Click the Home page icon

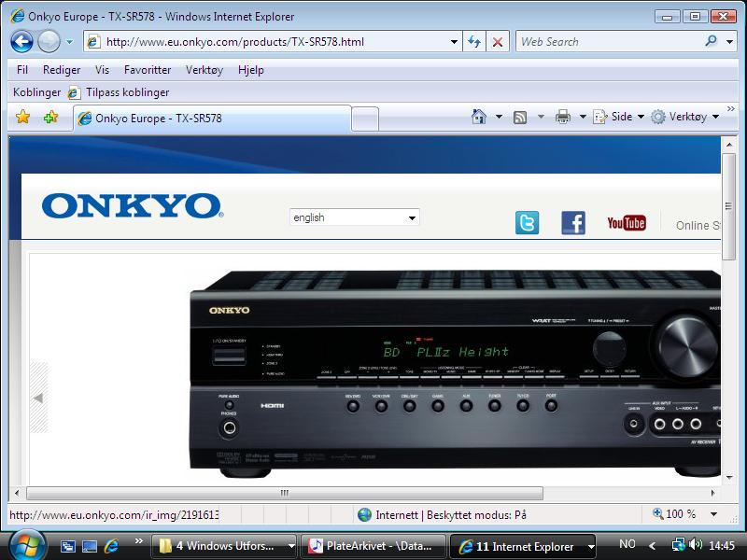479,117
